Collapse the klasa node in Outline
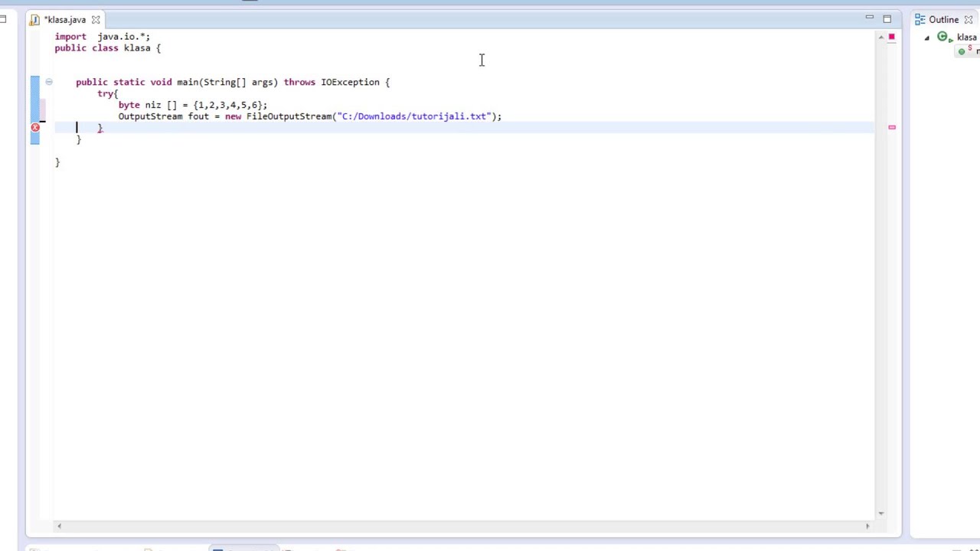Image resolution: width=980 pixels, height=551 pixels. tap(927, 37)
